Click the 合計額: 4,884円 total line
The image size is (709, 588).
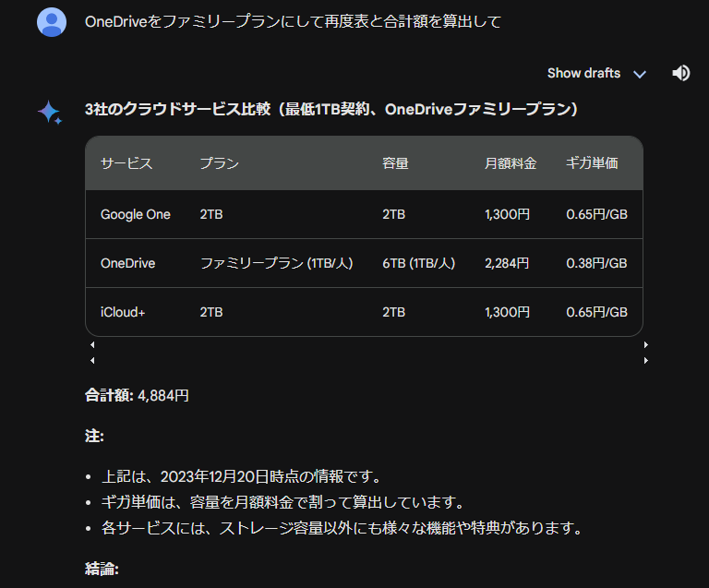[x=137, y=395]
